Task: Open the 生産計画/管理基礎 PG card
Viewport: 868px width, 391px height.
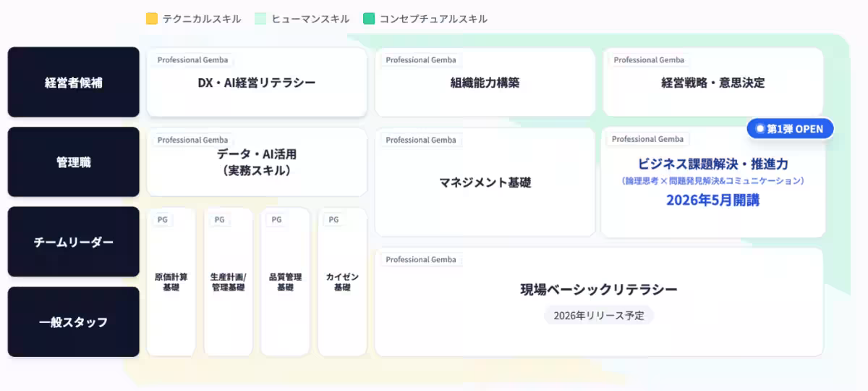Action: 229,282
